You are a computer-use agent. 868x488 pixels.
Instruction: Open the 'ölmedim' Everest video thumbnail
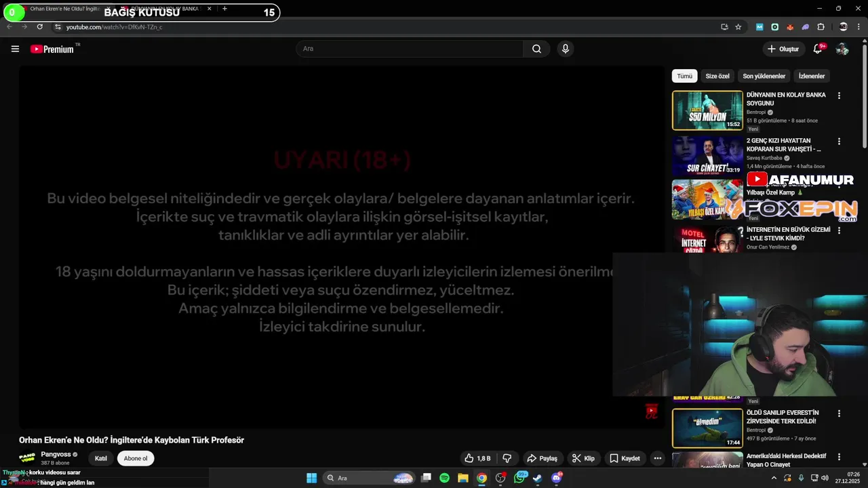pyautogui.click(x=707, y=428)
